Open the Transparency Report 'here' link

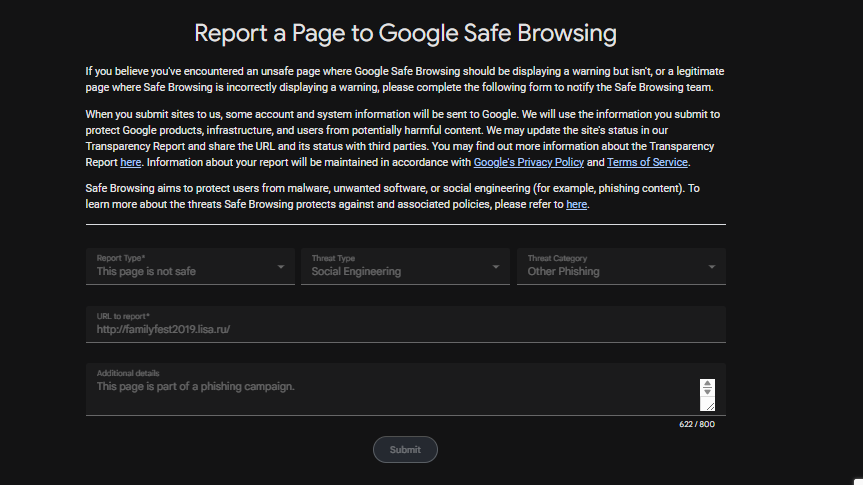click(130, 162)
